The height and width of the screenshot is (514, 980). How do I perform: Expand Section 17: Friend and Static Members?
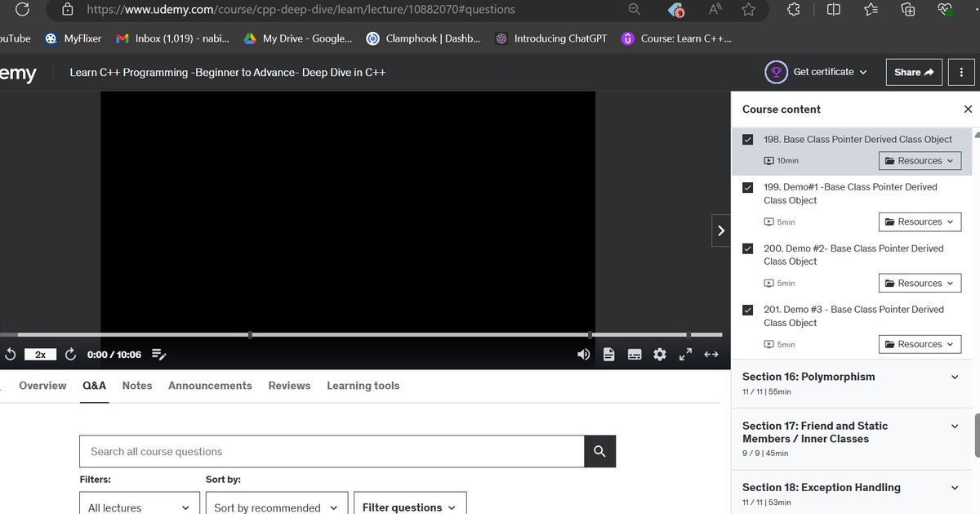(x=852, y=438)
